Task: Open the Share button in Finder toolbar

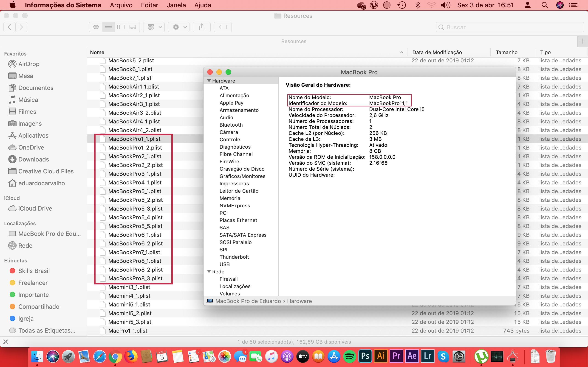Action: point(202,27)
